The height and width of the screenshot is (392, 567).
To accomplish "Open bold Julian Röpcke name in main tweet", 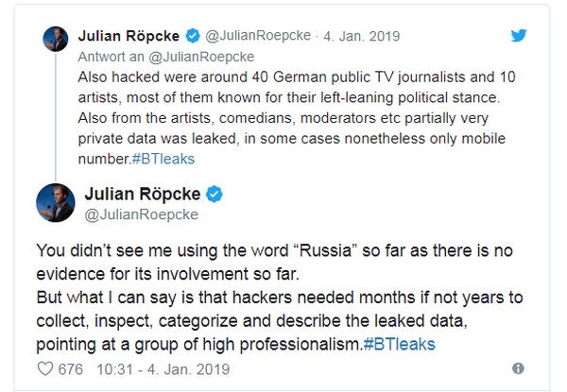I will [144, 196].
